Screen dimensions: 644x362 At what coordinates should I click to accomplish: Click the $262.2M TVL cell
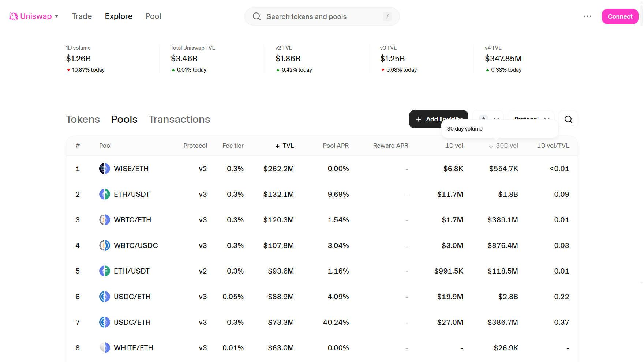pyautogui.click(x=278, y=169)
